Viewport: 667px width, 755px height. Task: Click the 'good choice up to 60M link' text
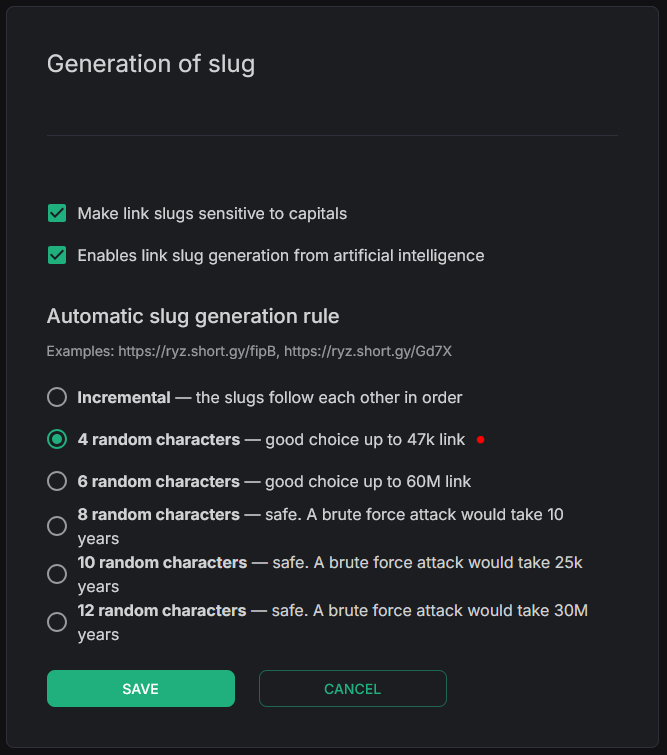367,481
